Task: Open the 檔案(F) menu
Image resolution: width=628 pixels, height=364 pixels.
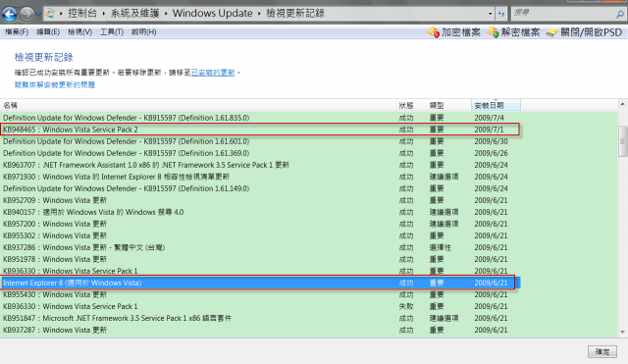Action: coord(17,32)
